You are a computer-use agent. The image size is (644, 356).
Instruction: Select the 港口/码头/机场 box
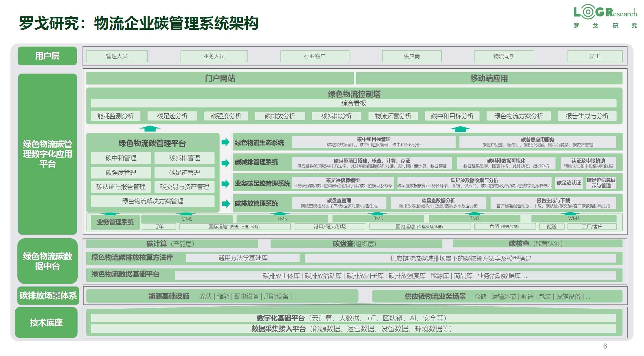330,227
